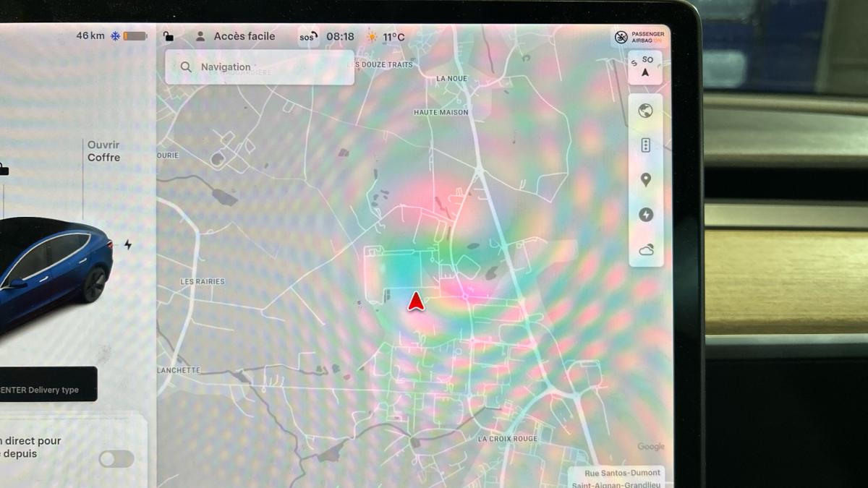Tap the snowflake icon in status bar
Image resolution: width=868 pixels, height=488 pixels.
[115, 36]
